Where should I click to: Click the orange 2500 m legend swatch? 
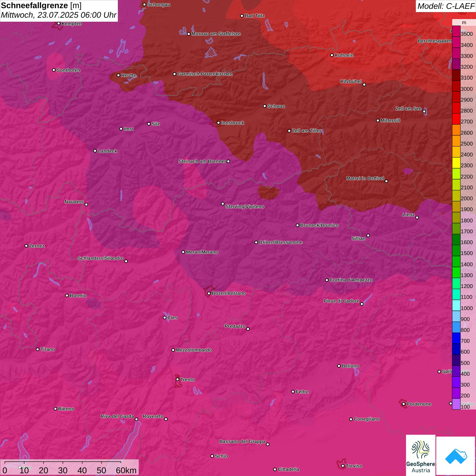tap(456, 141)
